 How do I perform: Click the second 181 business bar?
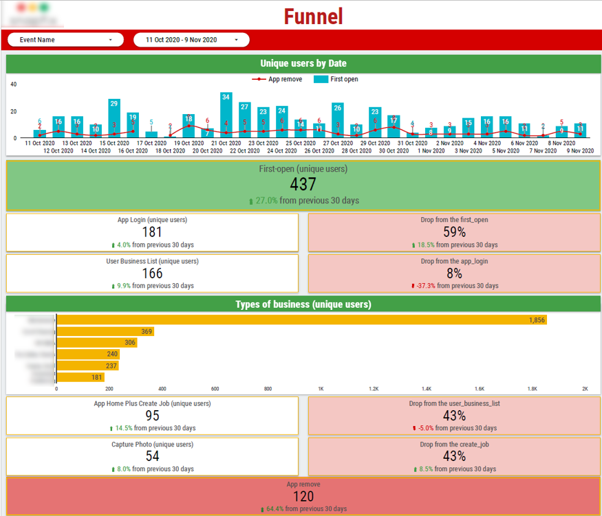(81, 377)
